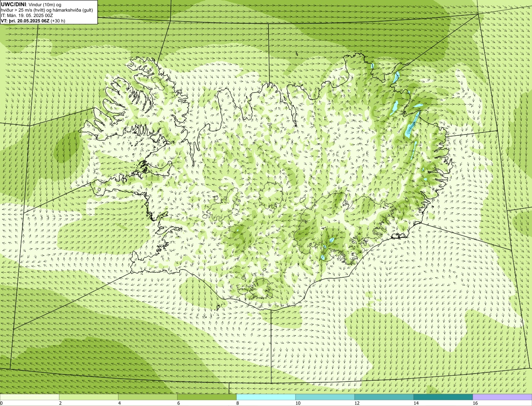
Task: Click the legend scale label '12'
Action: tap(357, 403)
